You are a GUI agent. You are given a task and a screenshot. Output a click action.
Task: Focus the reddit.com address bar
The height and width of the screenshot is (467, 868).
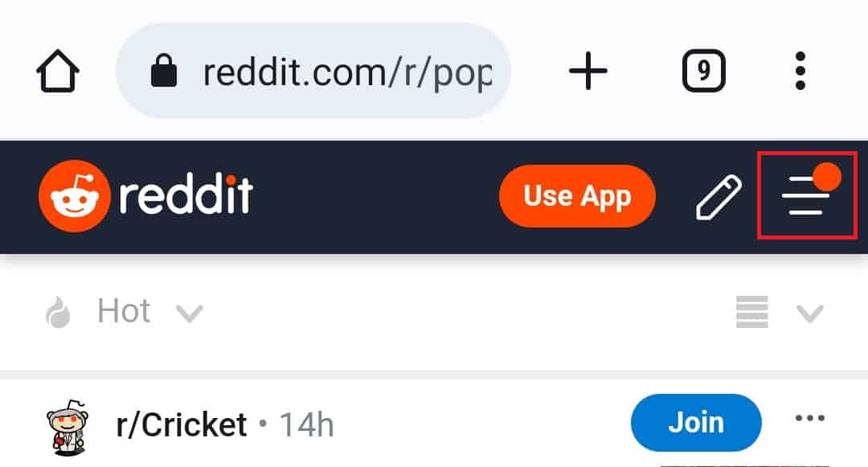point(313,71)
